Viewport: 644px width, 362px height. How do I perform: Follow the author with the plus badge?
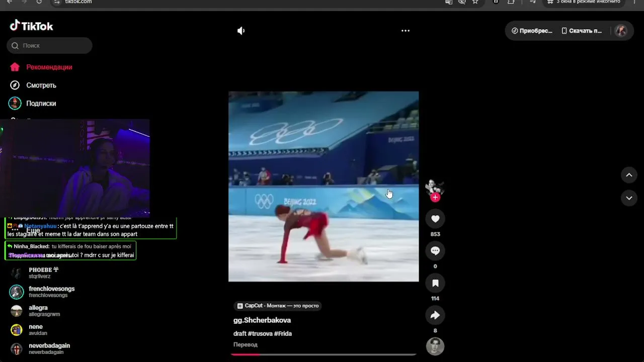point(435,198)
